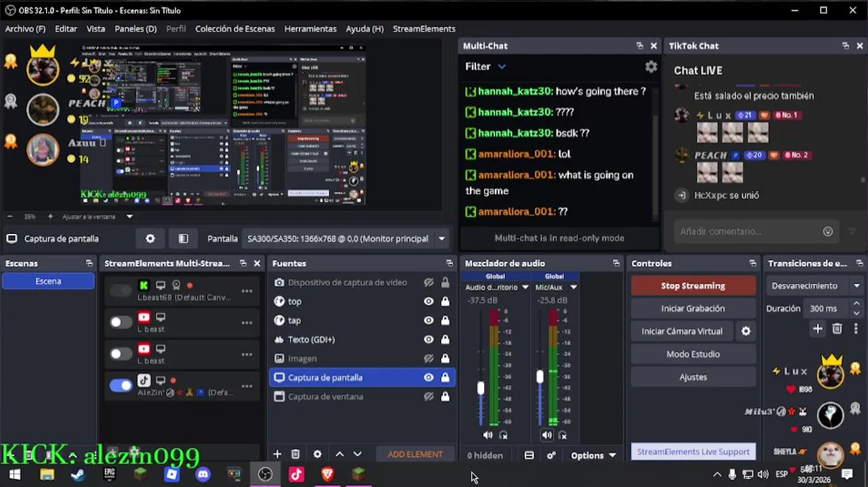
Task: Move source down with down arrow in Fuentes
Action: pos(358,455)
